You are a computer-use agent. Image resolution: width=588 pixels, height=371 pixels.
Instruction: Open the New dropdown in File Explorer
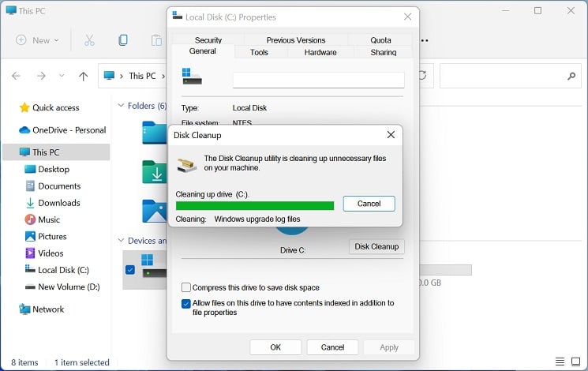click(38, 40)
